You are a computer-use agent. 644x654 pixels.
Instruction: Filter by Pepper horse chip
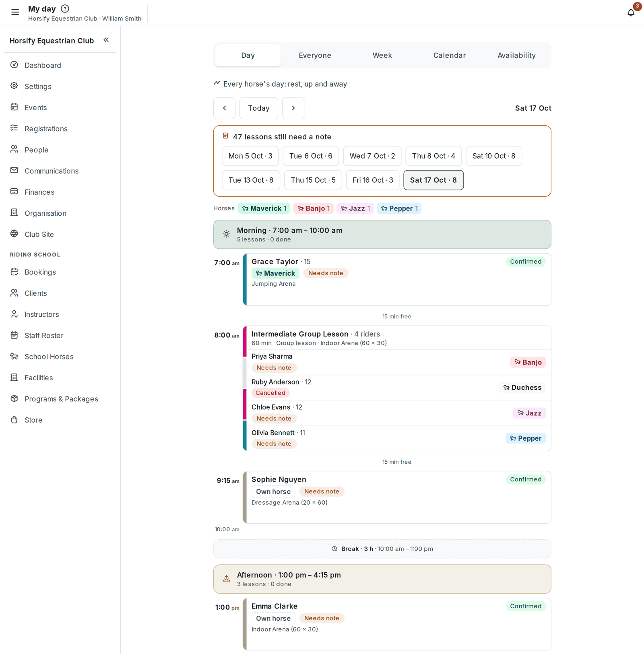399,208
